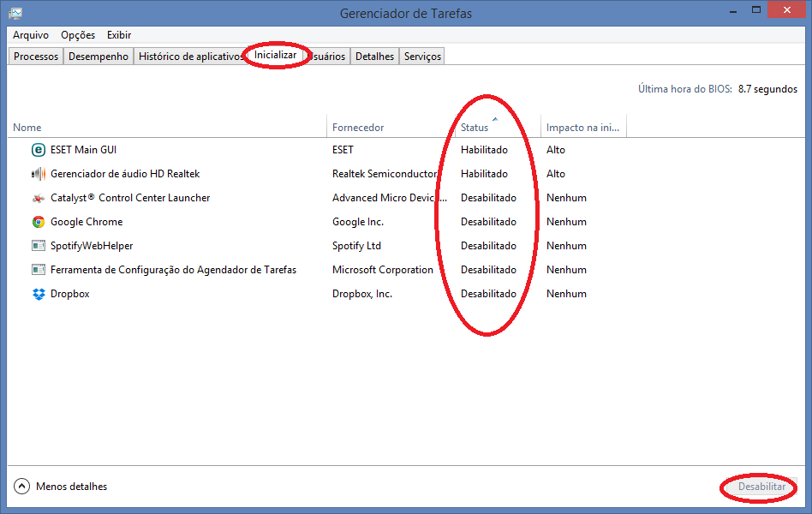This screenshot has height=514, width=812.
Task: Click Alto impact of Realtek audio manager
Action: click(556, 174)
